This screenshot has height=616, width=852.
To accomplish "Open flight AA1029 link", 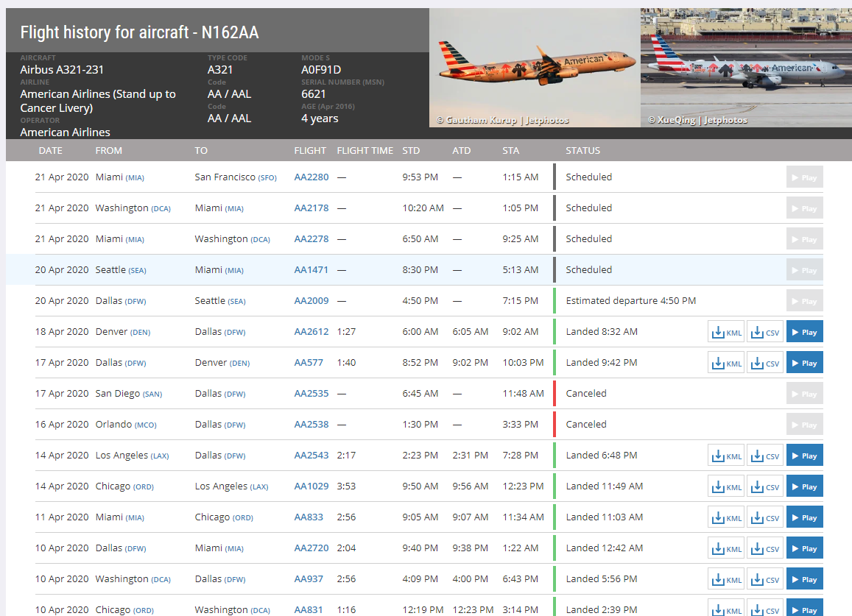I will tap(311, 486).
